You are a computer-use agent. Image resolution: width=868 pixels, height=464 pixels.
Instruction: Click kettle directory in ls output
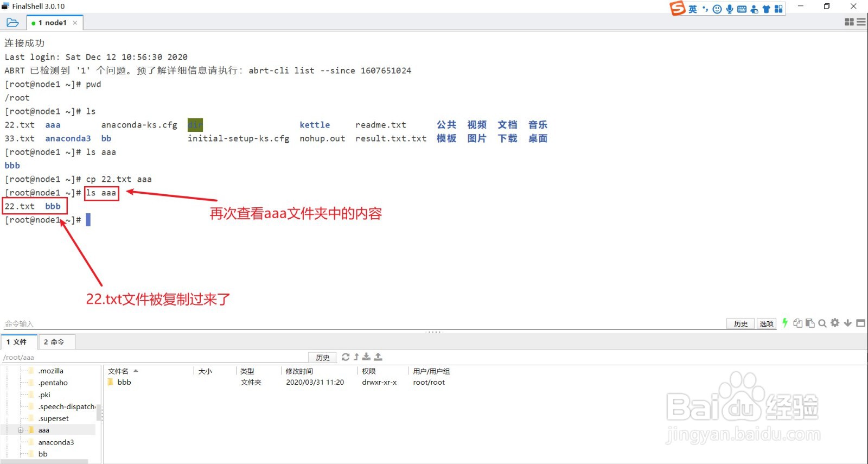tap(315, 125)
